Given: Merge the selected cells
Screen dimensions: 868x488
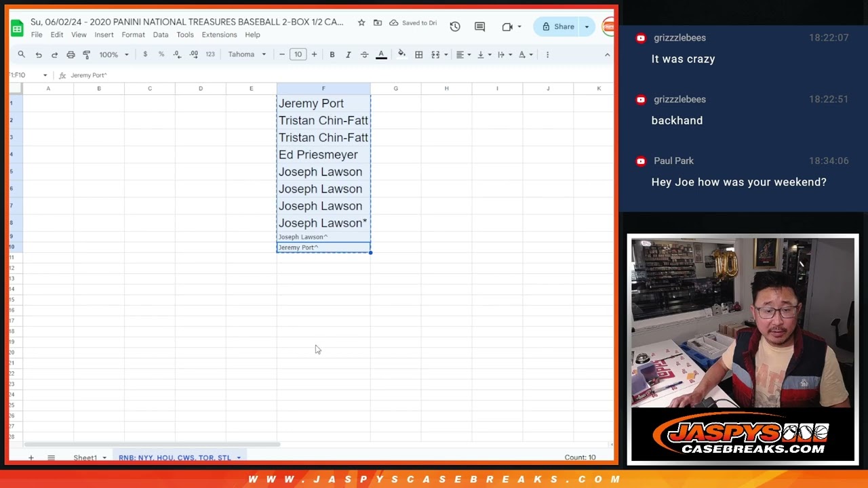Looking at the screenshot, I should coord(435,54).
